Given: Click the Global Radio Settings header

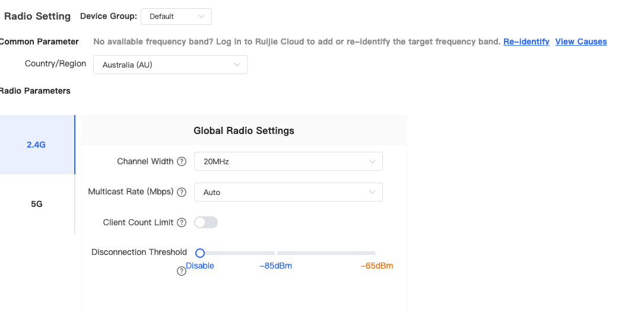Looking at the screenshot, I should 244,130.
